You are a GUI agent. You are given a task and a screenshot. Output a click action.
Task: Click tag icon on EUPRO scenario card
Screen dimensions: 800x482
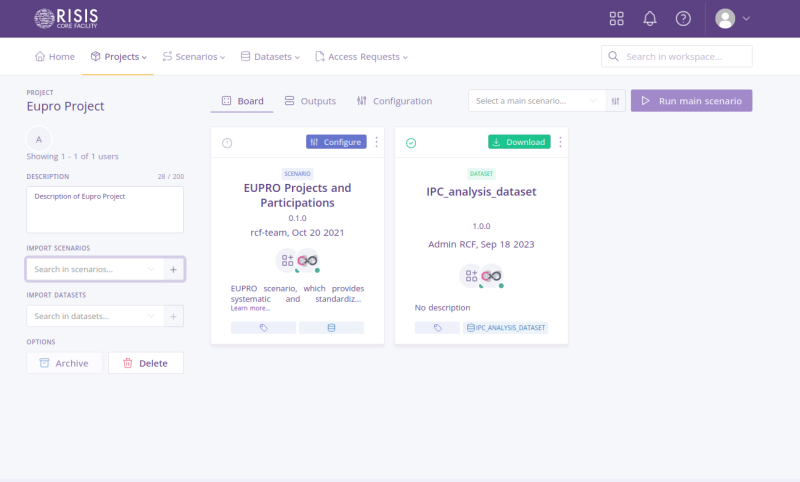(x=264, y=327)
